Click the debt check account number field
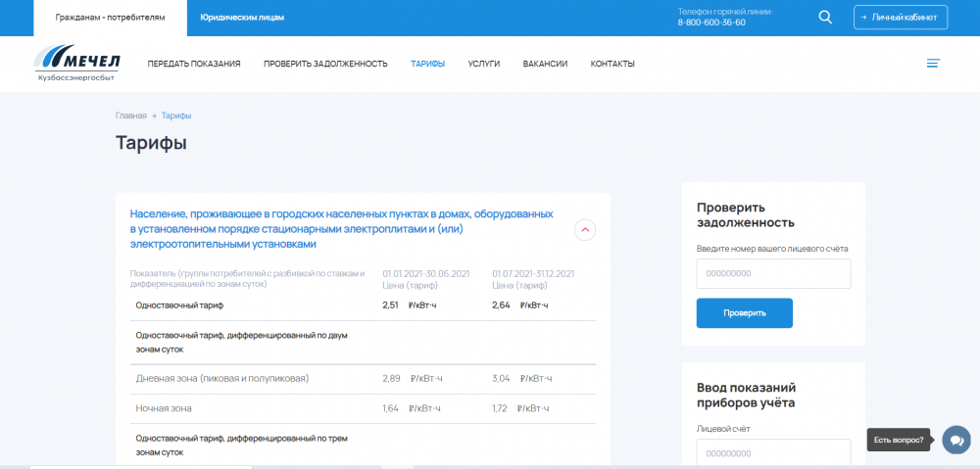The height and width of the screenshot is (469, 980). pyautogui.click(x=773, y=274)
